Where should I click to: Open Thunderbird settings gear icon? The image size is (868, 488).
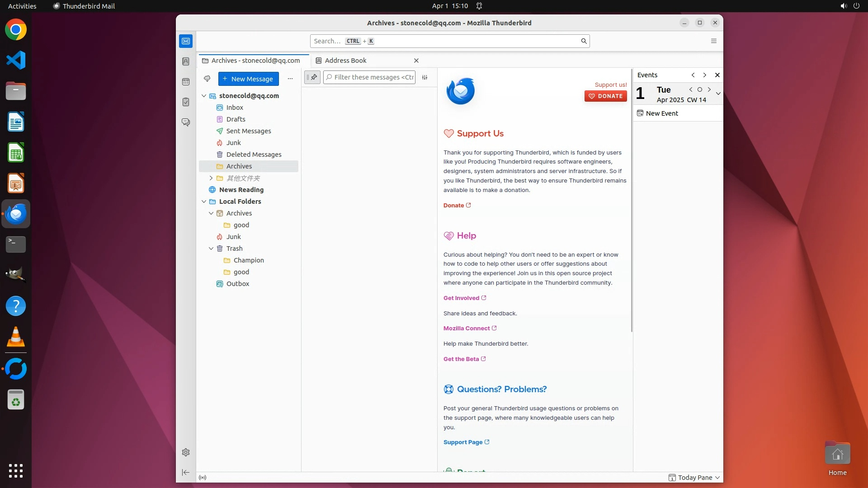point(186,452)
